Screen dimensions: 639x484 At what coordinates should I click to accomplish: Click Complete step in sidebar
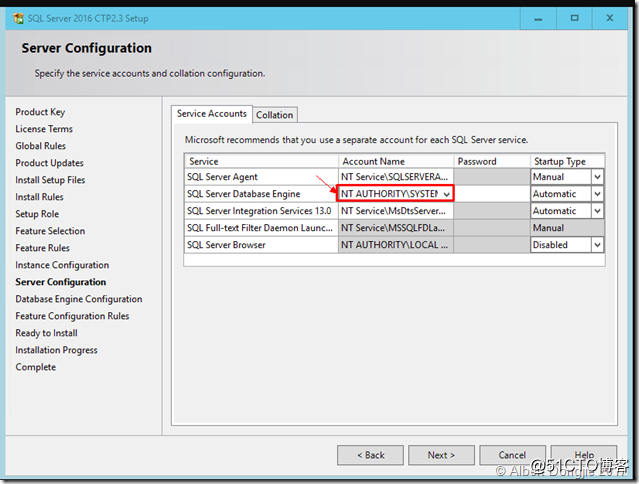coord(35,367)
